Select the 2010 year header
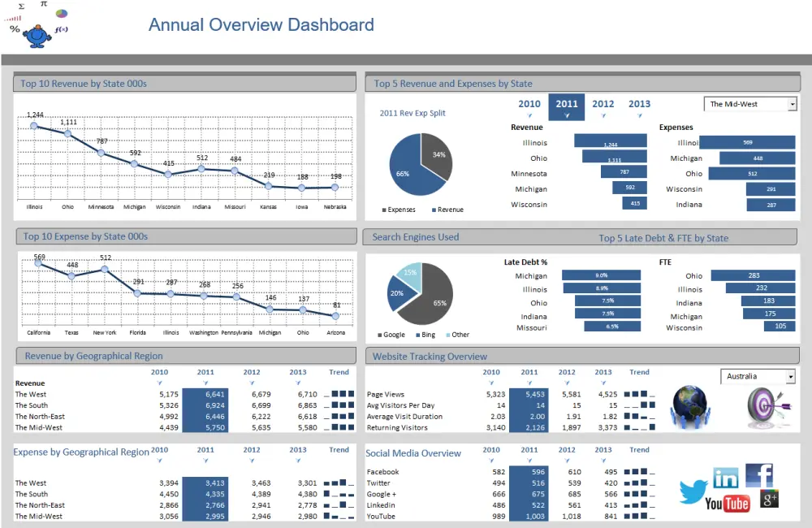The image size is (812, 528). (x=529, y=104)
